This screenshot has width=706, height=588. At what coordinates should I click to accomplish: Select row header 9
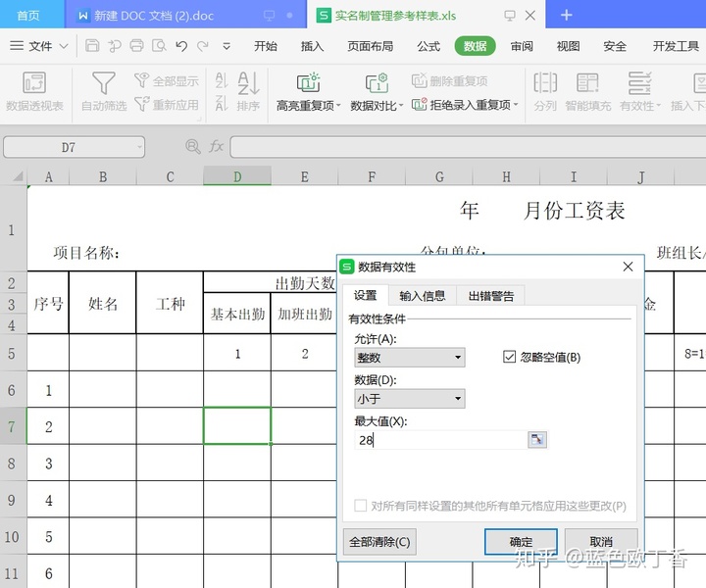[x=12, y=500]
